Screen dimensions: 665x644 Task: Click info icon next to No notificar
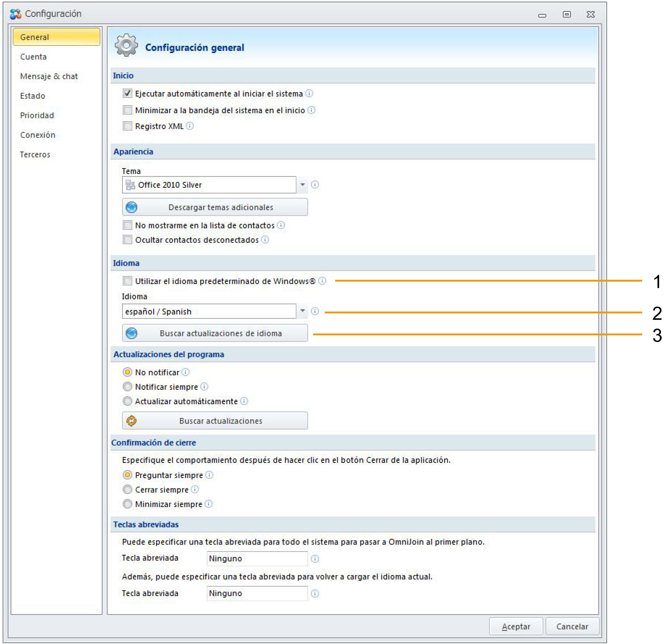[185, 372]
